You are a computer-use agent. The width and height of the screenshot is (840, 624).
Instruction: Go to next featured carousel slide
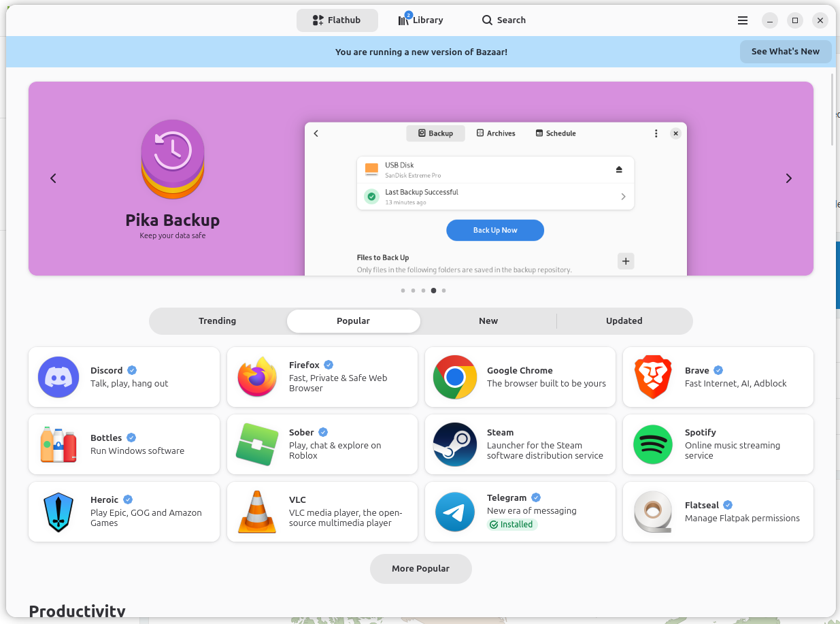pyautogui.click(x=789, y=178)
